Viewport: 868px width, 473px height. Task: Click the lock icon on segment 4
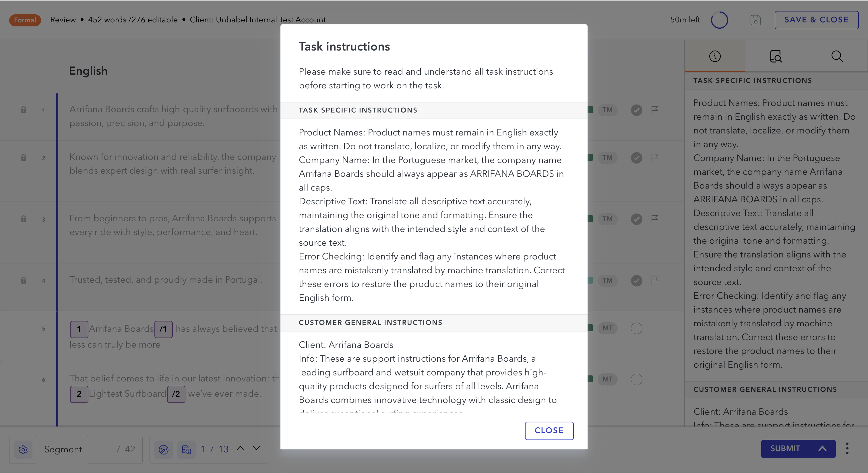pos(23,280)
